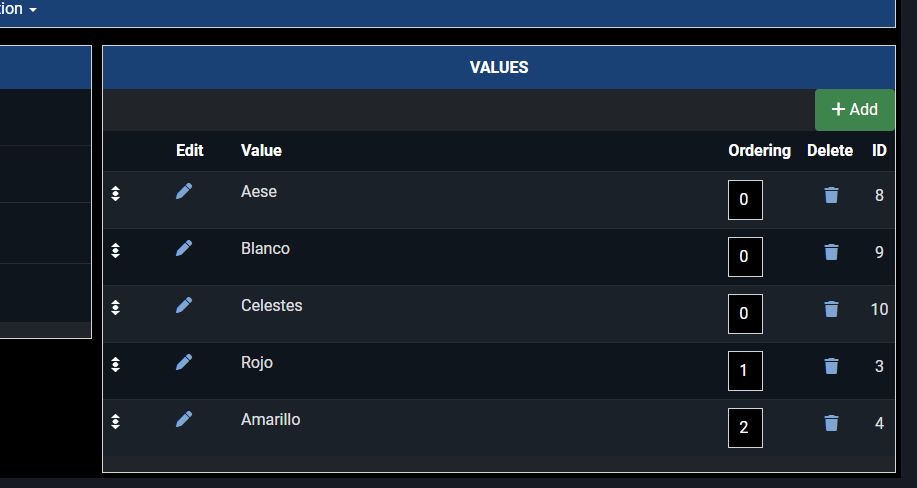Viewport: 917px width, 488px height.
Task: Delete the Rojo value
Action: click(831, 366)
